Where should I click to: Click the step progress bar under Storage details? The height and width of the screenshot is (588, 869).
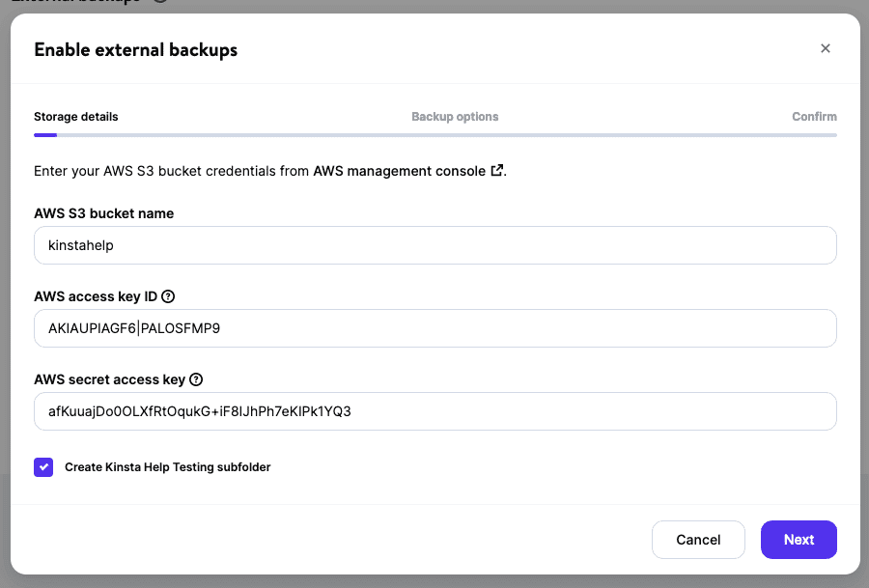click(x=44, y=133)
